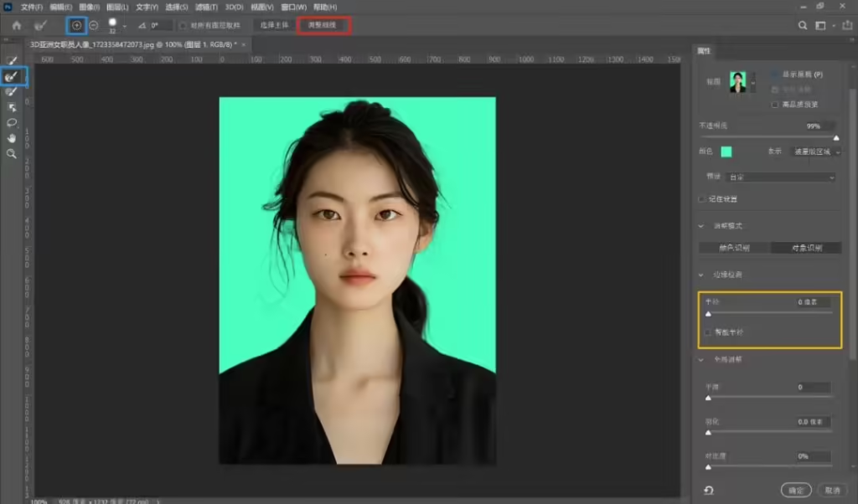Click the view mode preview thumbnail

[737, 82]
